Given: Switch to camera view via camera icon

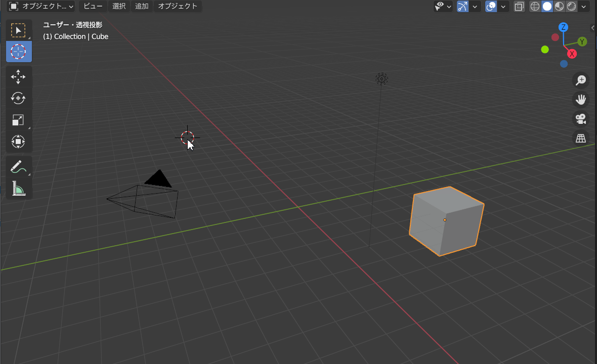Looking at the screenshot, I should (581, 119).
